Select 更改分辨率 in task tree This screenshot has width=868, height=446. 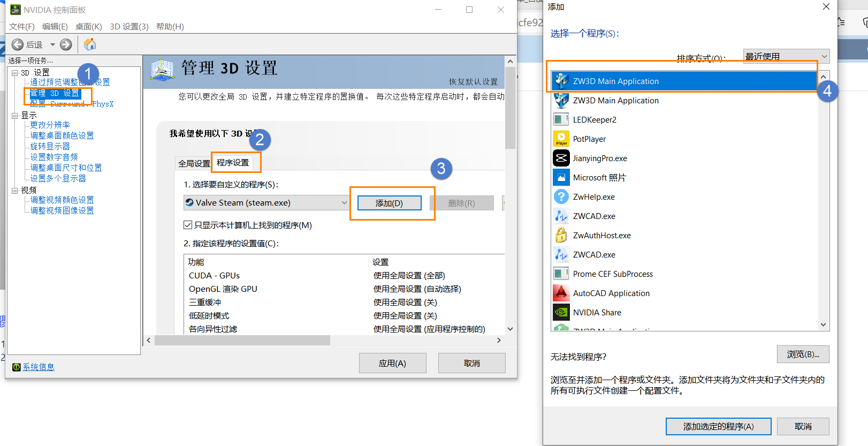coord(50,125)
